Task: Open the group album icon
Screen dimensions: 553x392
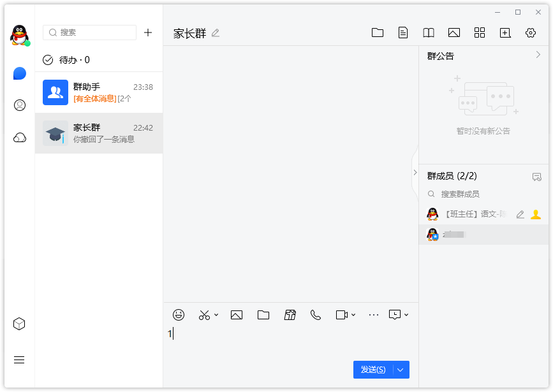Action: coord(453,32)
